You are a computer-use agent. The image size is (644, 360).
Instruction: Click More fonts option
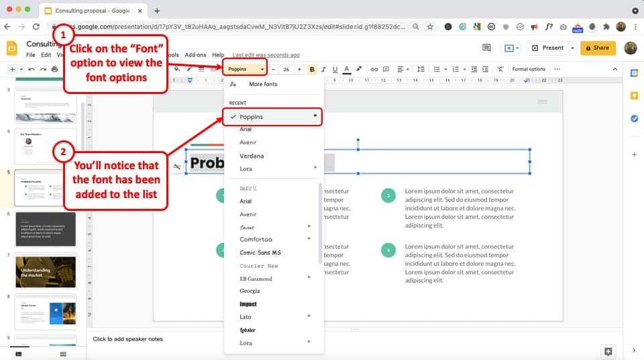pos(263,85)
